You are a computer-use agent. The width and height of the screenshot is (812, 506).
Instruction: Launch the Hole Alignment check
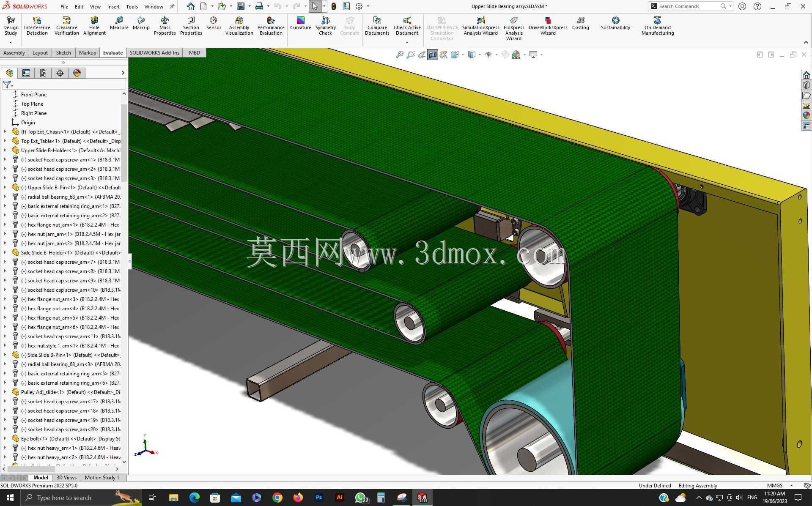coord(94,26)
